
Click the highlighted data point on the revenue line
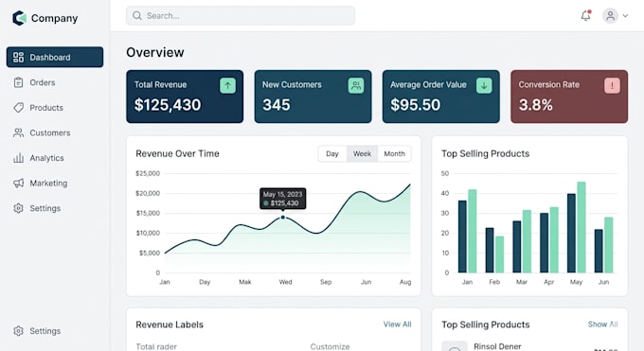[x=282, y=218]
